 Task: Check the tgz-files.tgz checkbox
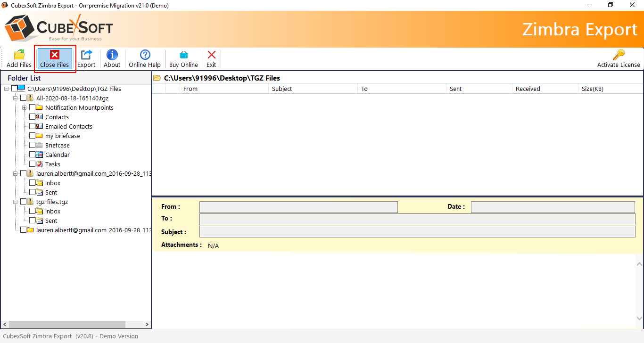pyautogui.click(x=23, y=202)
